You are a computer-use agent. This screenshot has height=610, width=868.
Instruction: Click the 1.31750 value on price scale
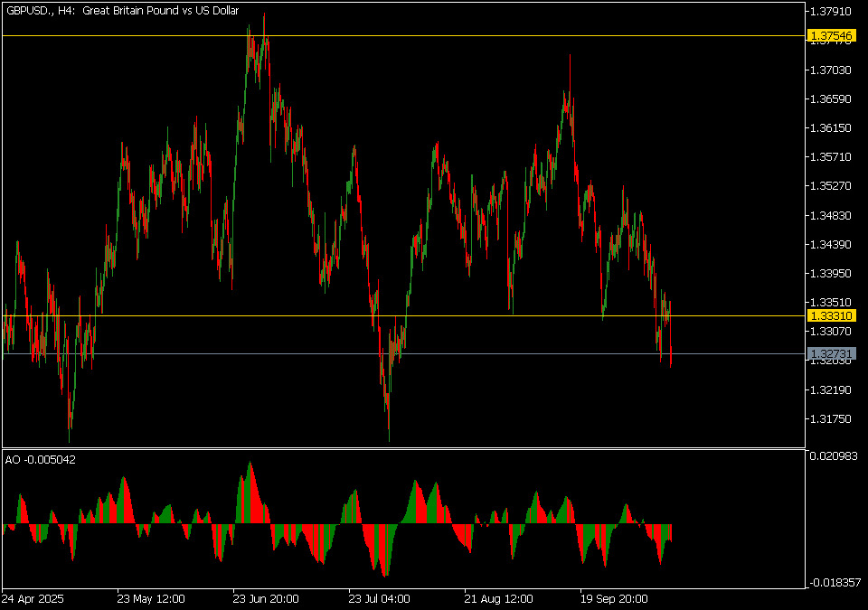[x=831, y=418]
